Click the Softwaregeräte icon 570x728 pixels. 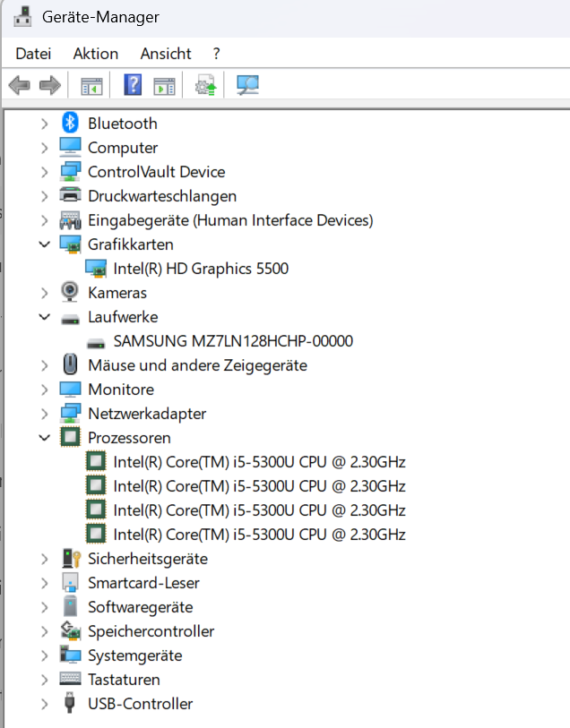click(x=70, y=607)
